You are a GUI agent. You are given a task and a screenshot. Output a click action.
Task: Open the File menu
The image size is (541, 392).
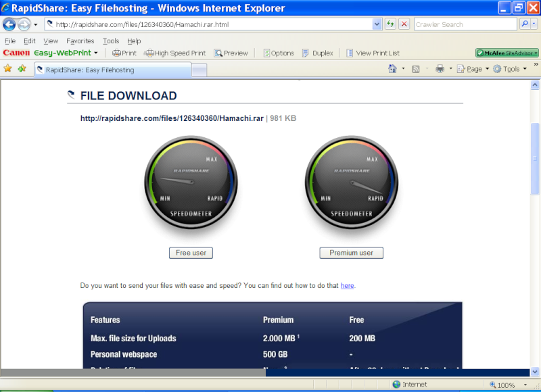(x=10, y=41)
